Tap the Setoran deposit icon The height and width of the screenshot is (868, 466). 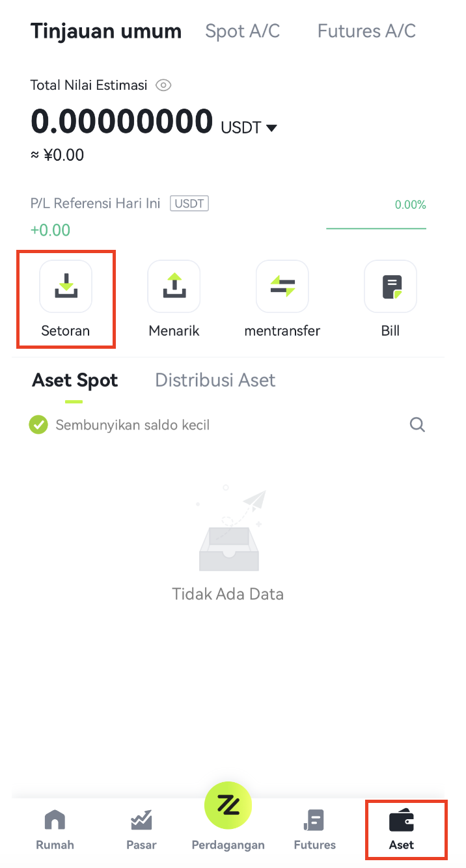click(x=66, y=286)
